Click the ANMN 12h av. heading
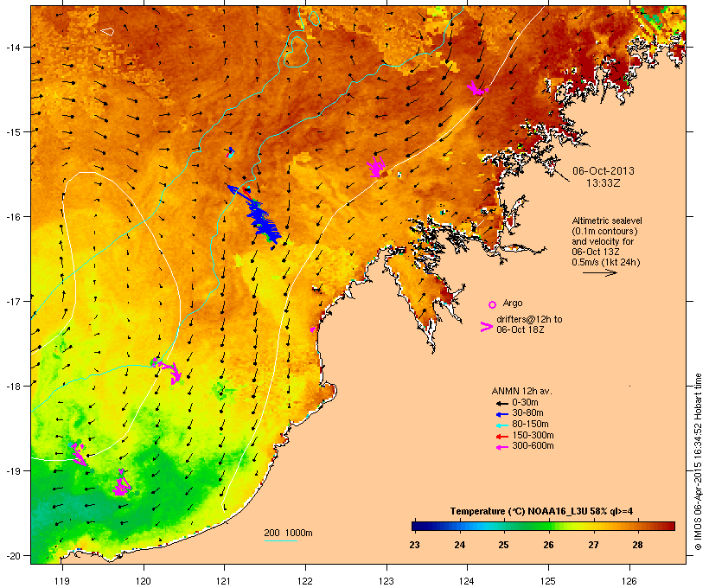Screen dimensions: 709x588 pyautogui.click(x=521, y=391)
